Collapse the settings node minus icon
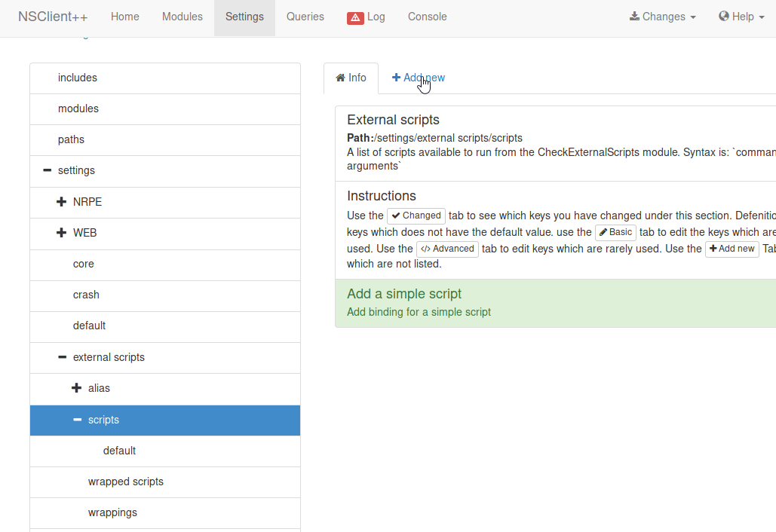776x532 pixels. click(47, 170)
